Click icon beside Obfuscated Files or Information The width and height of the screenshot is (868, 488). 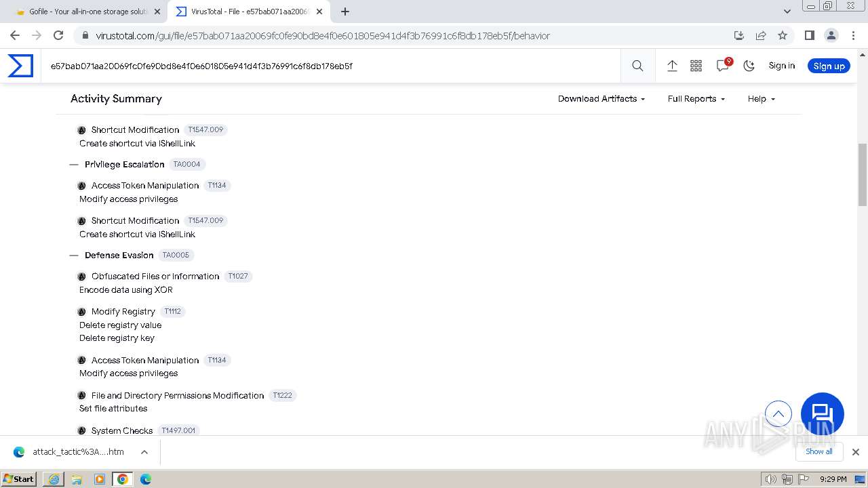click(82, 277)
